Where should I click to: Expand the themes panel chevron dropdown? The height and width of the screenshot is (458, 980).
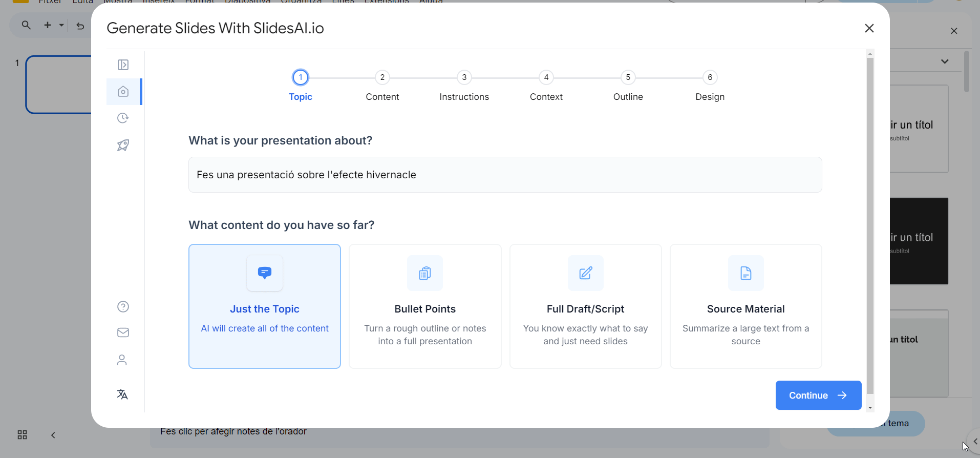point(945,61)
